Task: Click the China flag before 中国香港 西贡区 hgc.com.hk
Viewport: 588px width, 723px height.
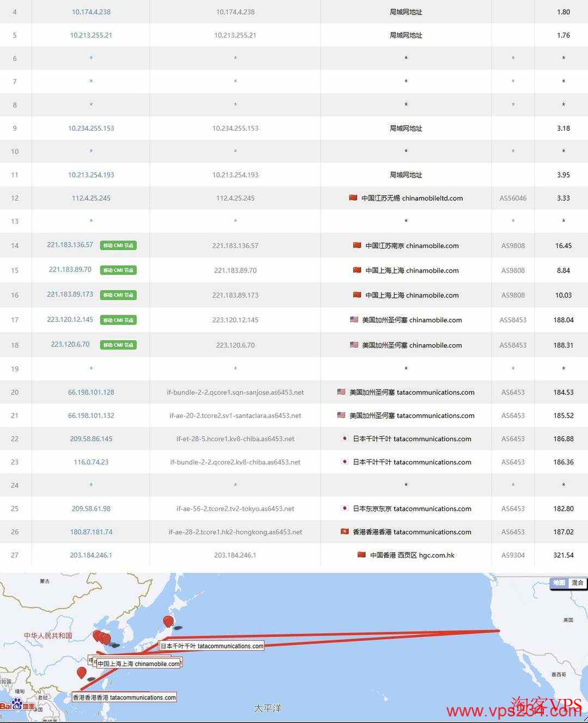Action: 362,555
